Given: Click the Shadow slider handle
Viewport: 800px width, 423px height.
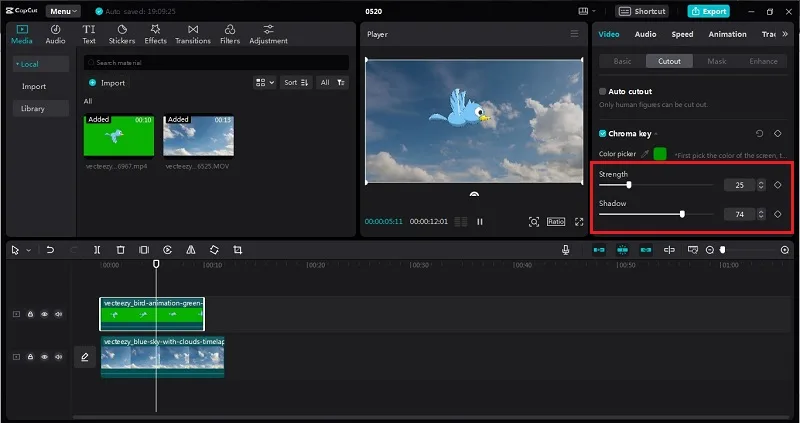Looking at the screenshot, I should (x=683, y=214).
